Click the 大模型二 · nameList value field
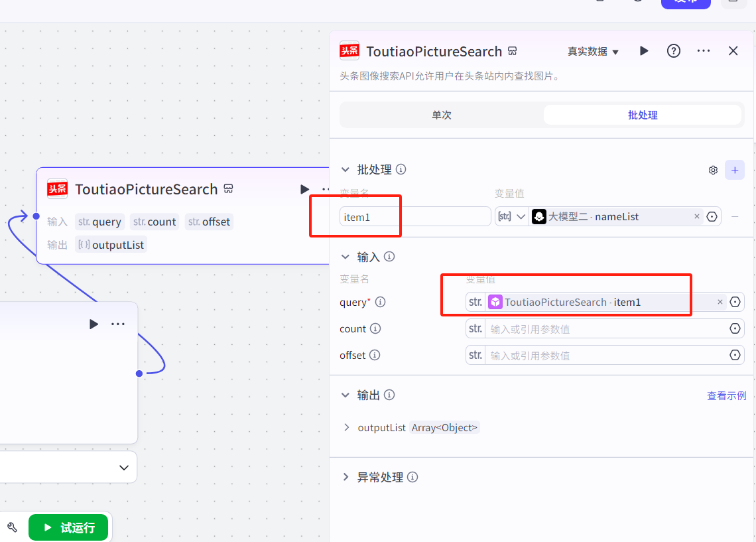The image size is (756, 542). click(x=615, y=216)
